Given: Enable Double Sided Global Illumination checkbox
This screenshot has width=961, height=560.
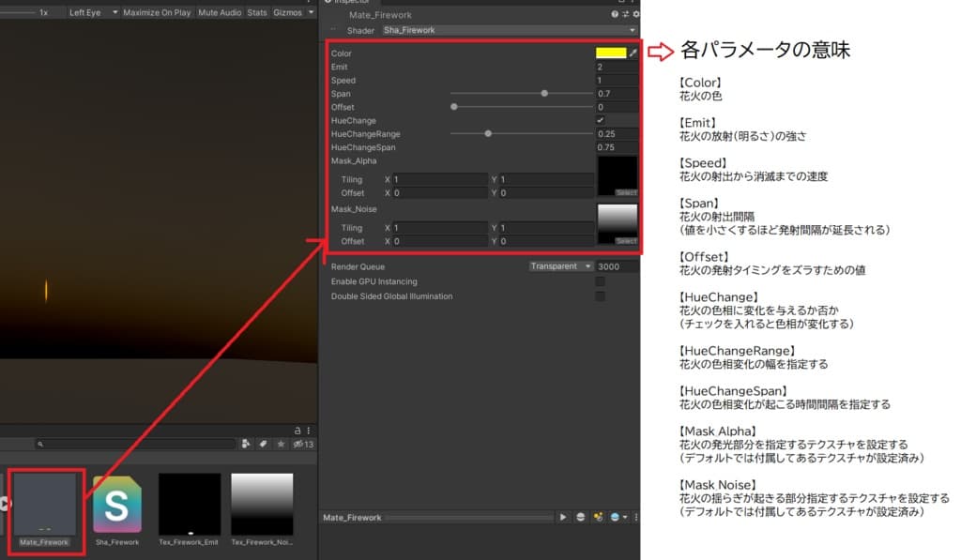Looking at the screenshot, I should point(600,295).
